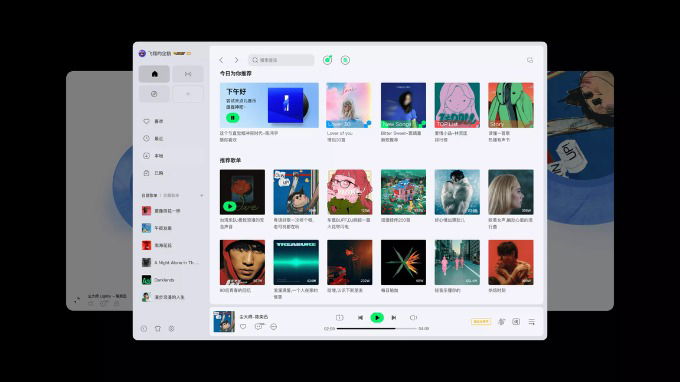Open the marble statue playlist cover
Viewport: 680px width, 382px height.
click(457, 192)
